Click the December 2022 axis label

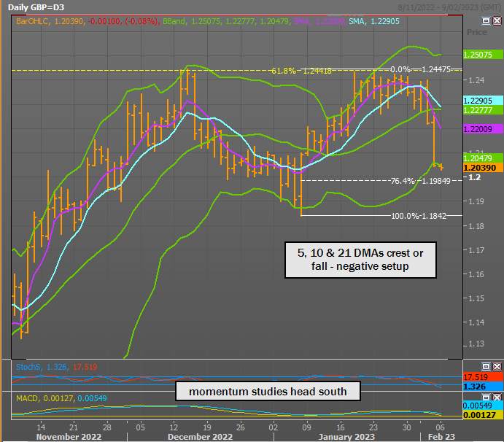(x=200, y=437)
